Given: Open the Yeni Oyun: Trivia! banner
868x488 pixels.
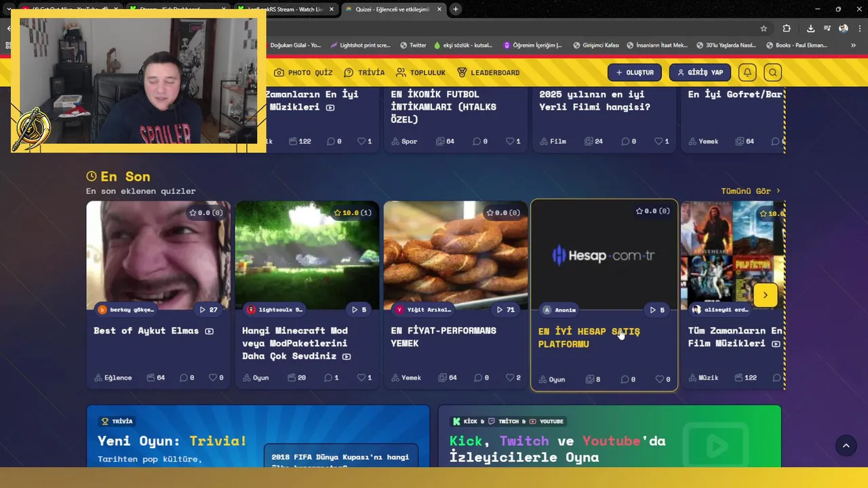Looking at the screenshot, I should [x=258, y=436].
